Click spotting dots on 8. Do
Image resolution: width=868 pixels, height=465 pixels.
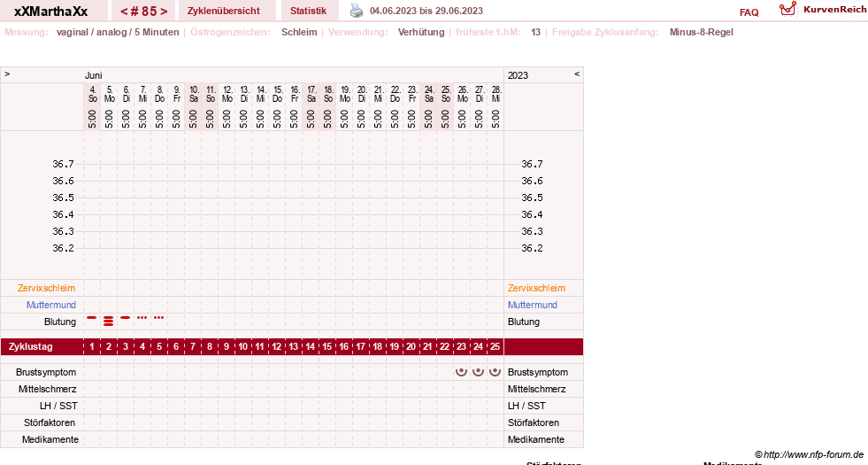(x=159, y=318)
